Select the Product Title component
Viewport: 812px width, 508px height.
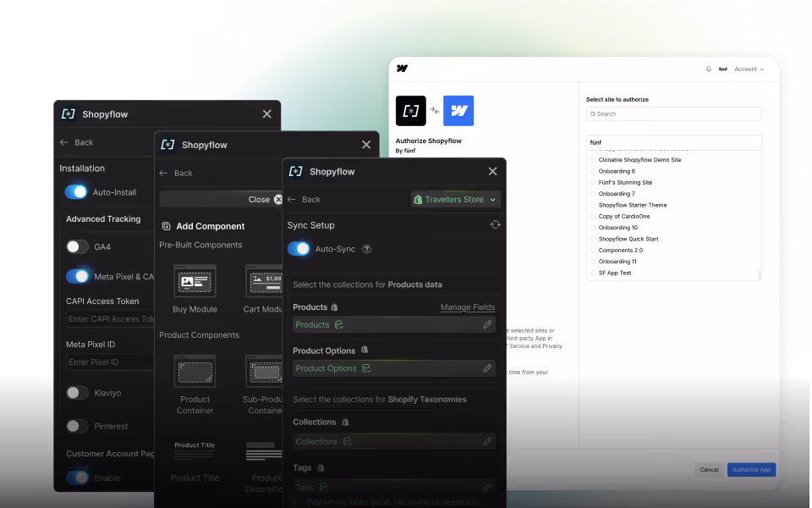(195, 461)
